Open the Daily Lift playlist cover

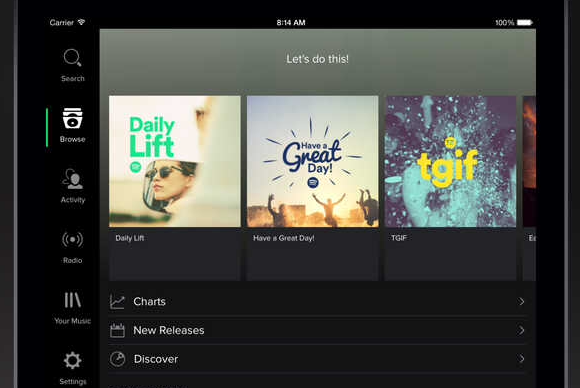pos(175,161)
